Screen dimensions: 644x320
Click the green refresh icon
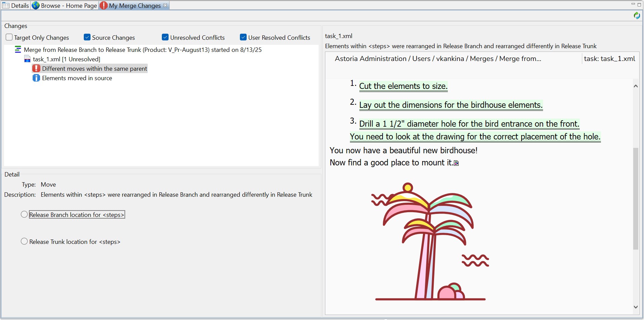pyautogui.click(x=637, y=15)
